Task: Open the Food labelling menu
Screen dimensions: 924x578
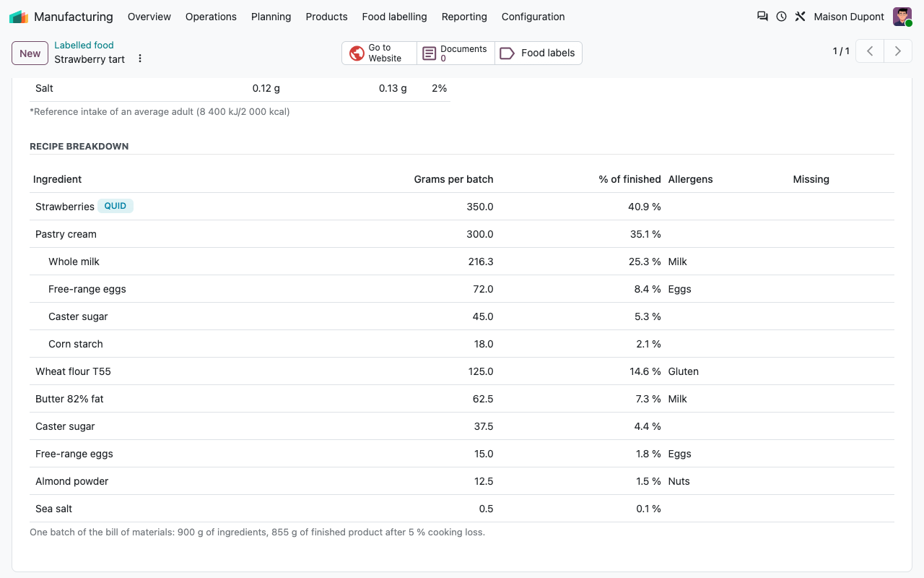Action: click(x=395, y=17)
